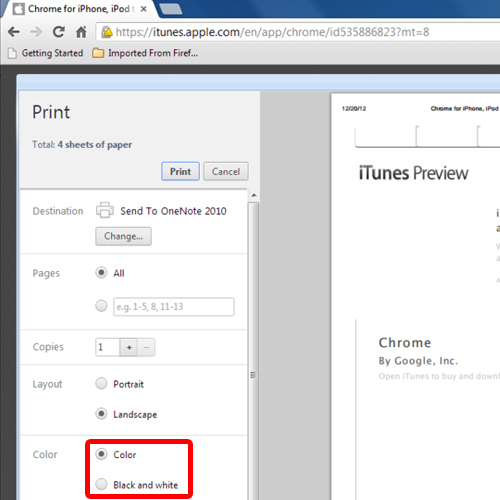Click the browser forward arrow
Viewport: 500px width, 500px height.
[36, 32]
